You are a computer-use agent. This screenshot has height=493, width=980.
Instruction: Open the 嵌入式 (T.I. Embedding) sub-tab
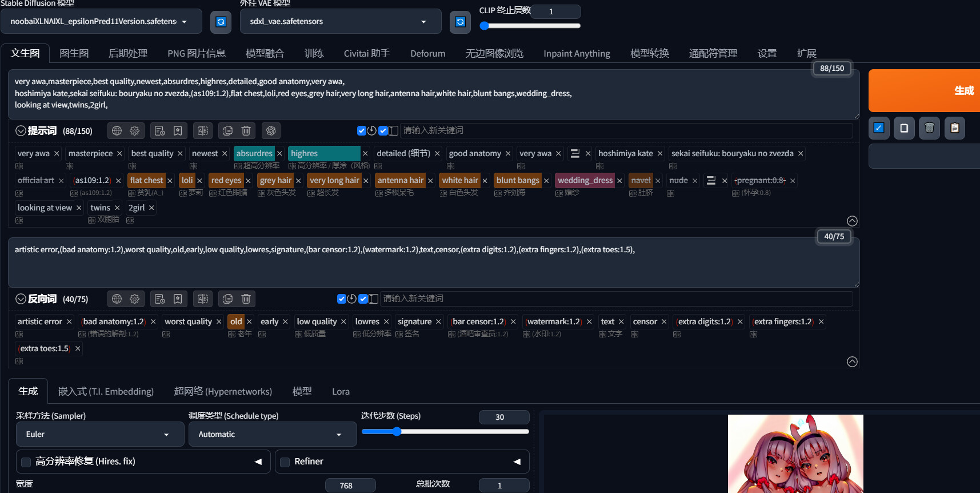106,391
